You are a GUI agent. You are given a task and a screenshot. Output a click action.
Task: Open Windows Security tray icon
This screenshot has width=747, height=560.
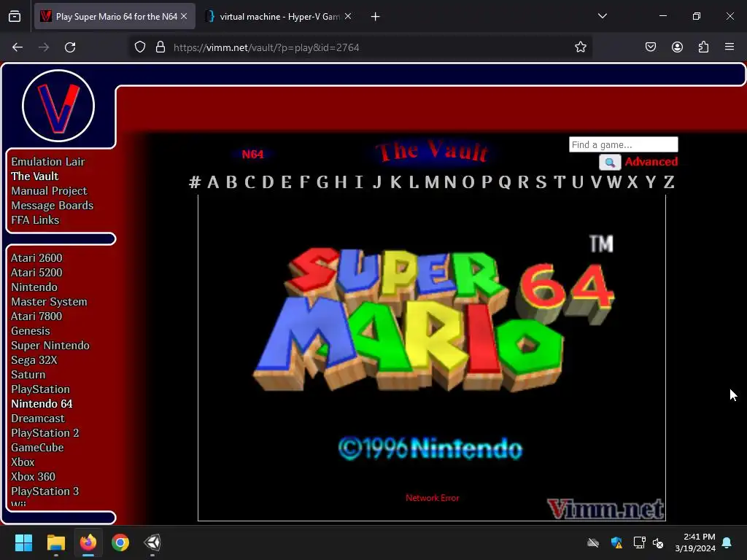[616, 542]
